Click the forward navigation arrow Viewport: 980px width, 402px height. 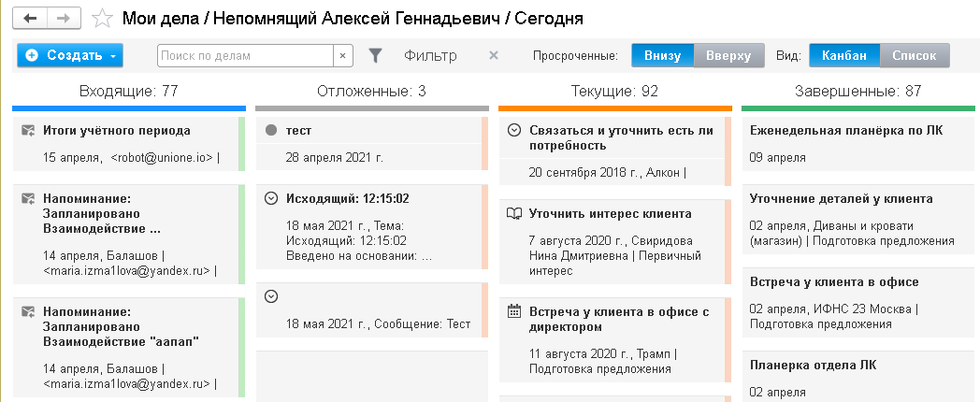[63, 18]
